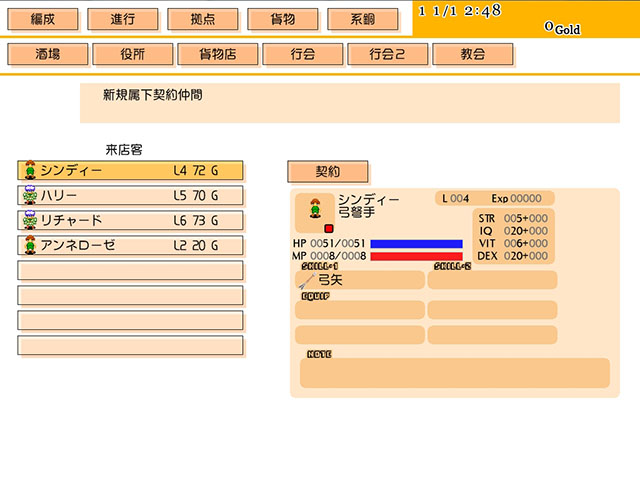Open the 編成 menu
Viewport: 640px width, 493px height.
tap(44, 20)
